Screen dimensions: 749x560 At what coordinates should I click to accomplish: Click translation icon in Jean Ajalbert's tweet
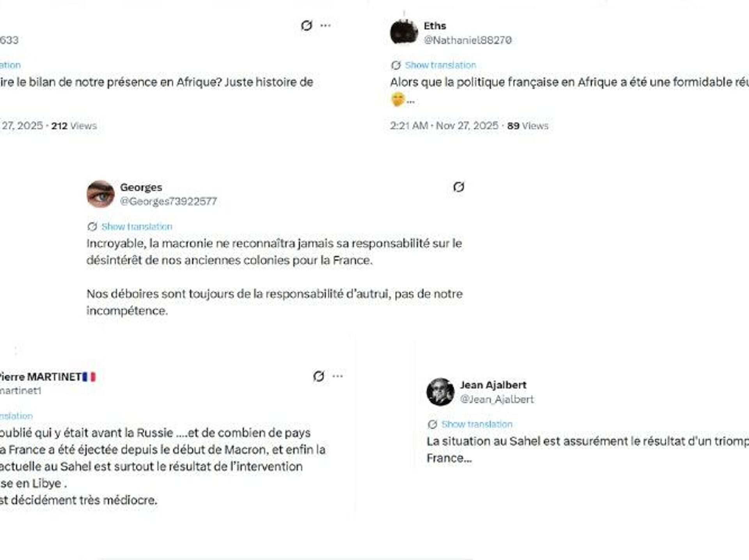click(x=432, y=424)
